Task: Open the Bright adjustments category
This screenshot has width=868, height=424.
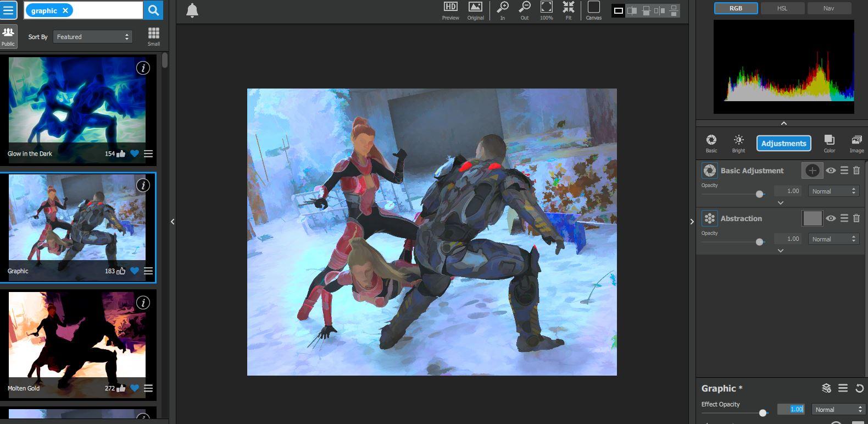Action: click(x=739, y=143)
